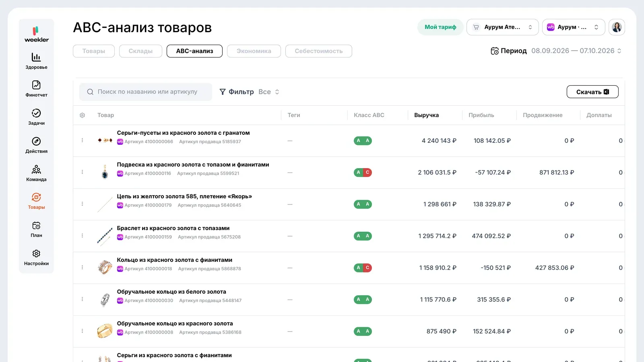Open the period date range selector
The height and width of the screenshot is (362, 644).
(576, 51)
